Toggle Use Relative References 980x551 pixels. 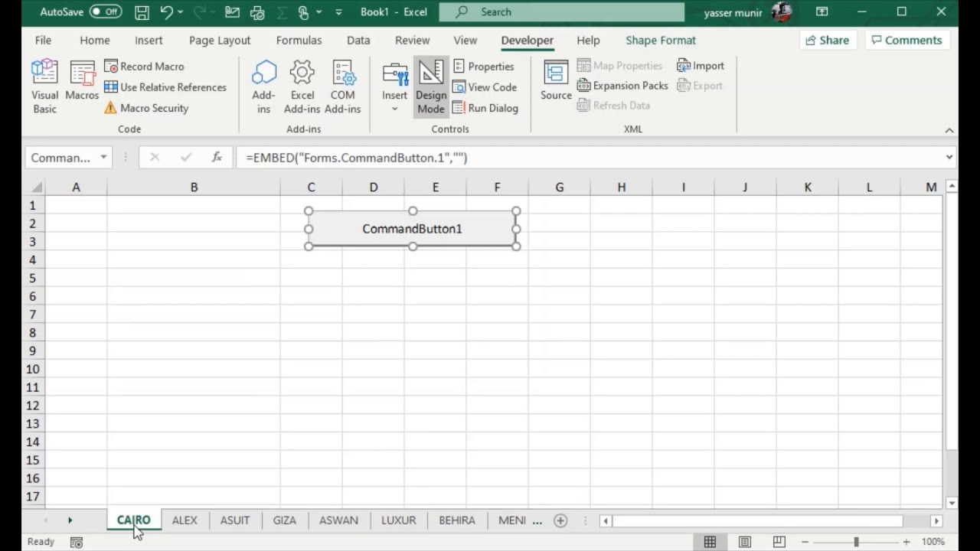pos(165,87)
